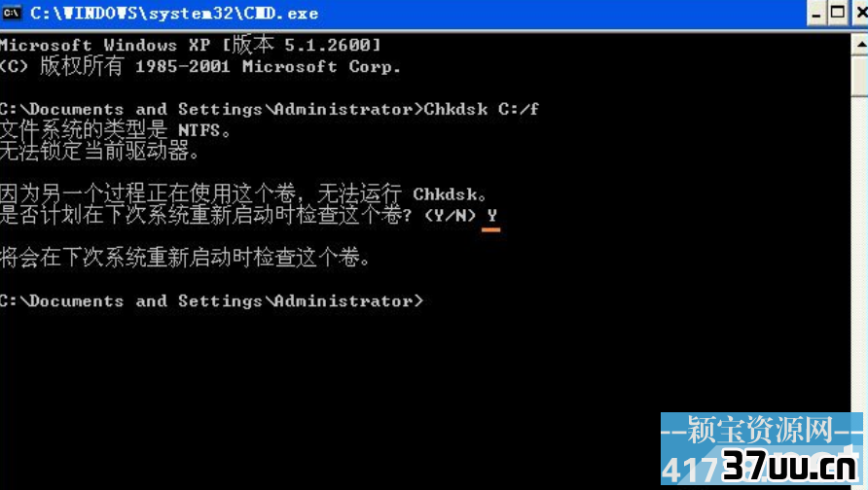Minimize the CMD.exe window

pyautogui.click(x=815, y=13)
